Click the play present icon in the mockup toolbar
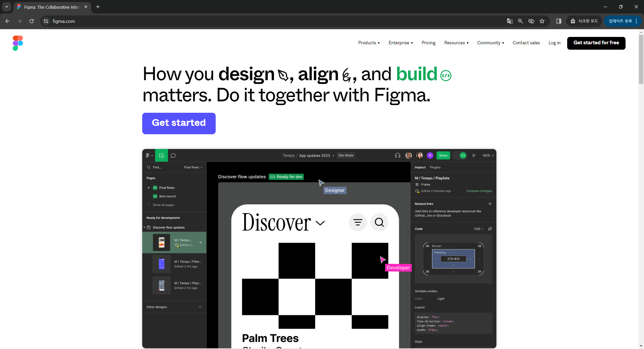 coord(474,155)
